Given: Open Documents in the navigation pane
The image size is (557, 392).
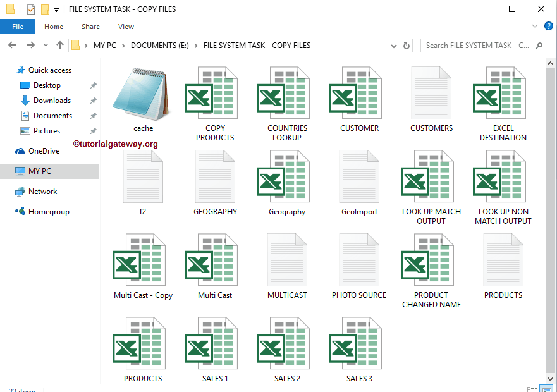Looking at the screenshot, I should click(x=52, y=116).
